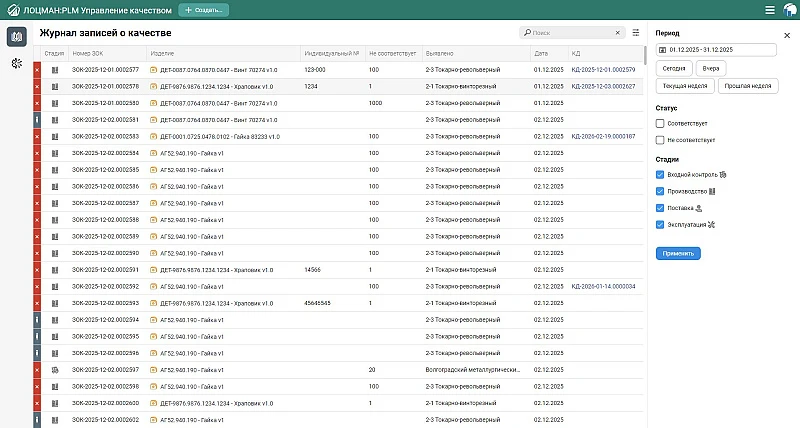Open the user profile icon in header
Screen dimensions: 800x428
point(790,10)
